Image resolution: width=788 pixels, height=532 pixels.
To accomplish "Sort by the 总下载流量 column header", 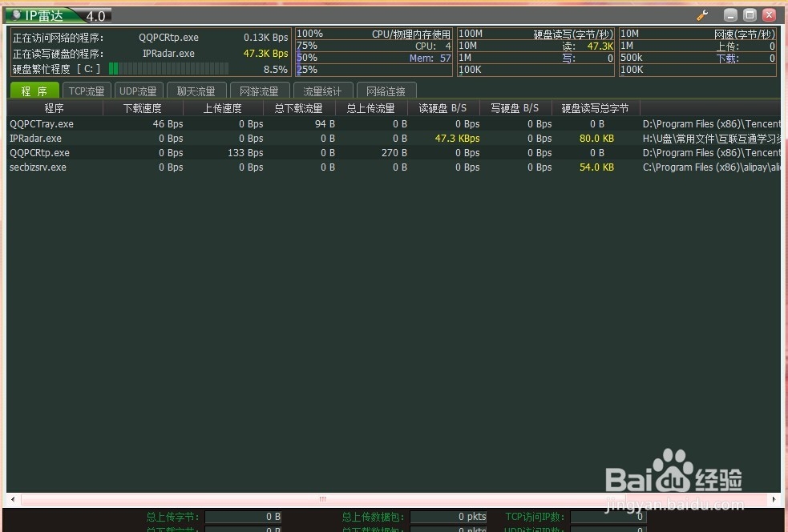I will click(x=299, y=108).
